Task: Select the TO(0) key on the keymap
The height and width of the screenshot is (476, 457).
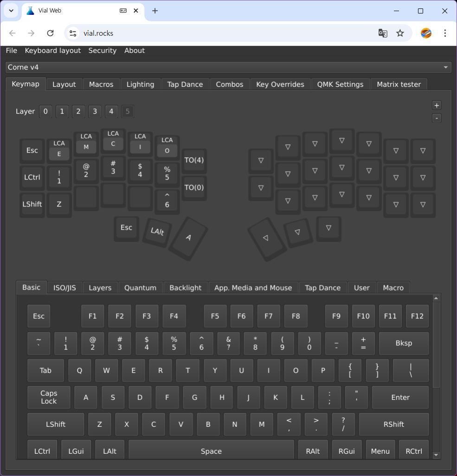Action: (194, 187)
